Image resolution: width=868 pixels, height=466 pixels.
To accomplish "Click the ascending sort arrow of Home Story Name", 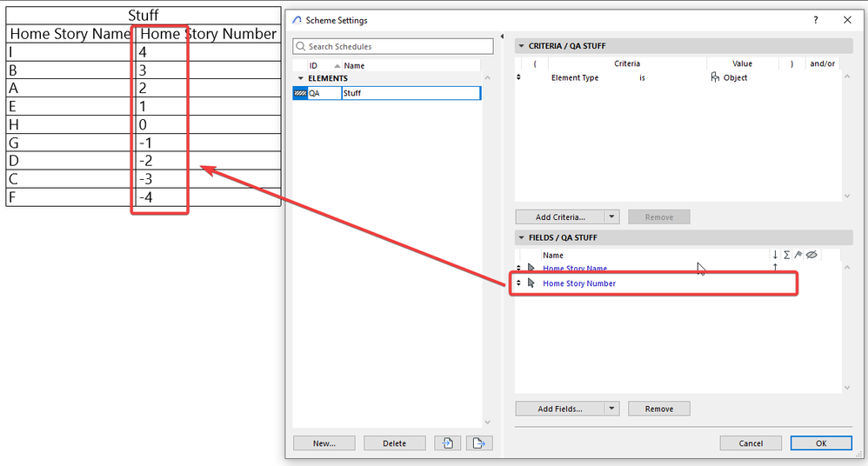I will pyautogui.click(x=775, y=267).
